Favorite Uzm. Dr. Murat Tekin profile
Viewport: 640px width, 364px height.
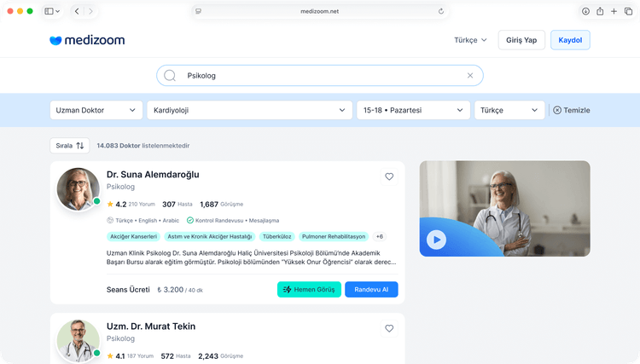click(389, 328)
